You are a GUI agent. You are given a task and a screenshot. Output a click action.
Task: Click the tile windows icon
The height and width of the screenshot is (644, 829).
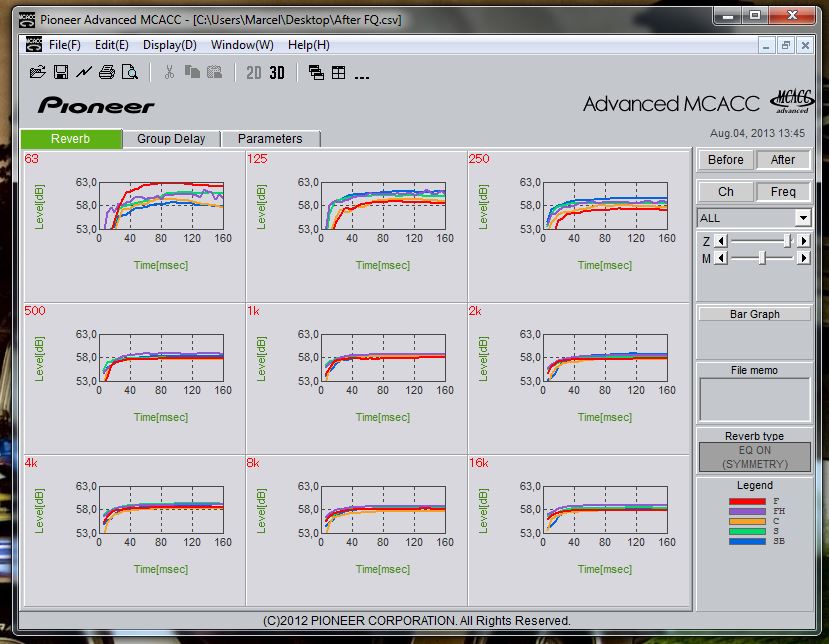338,72
